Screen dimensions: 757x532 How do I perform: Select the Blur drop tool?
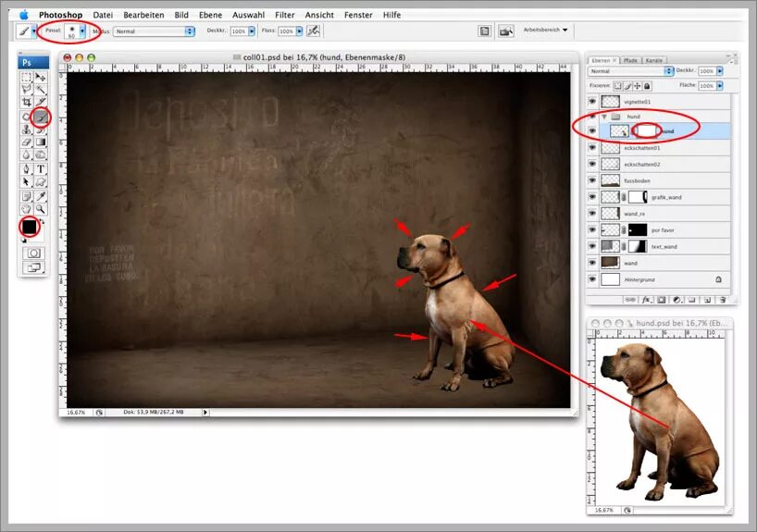(x=26, y=155)
